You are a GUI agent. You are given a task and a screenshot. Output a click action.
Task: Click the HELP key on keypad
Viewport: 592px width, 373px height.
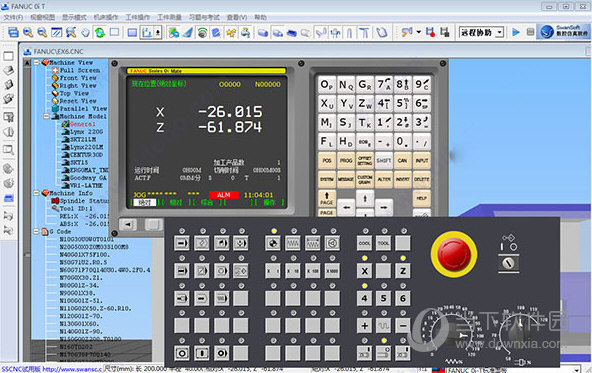[422, 198]
